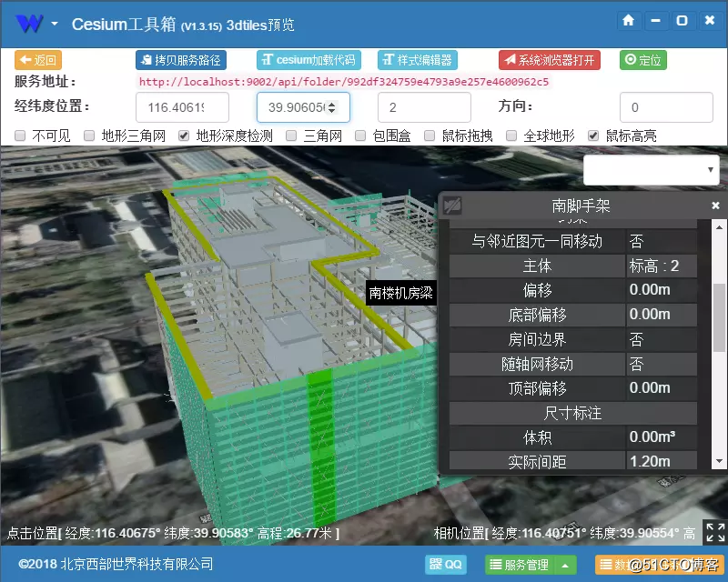
Task: Click the service URL link
Action: pos(344,82)
